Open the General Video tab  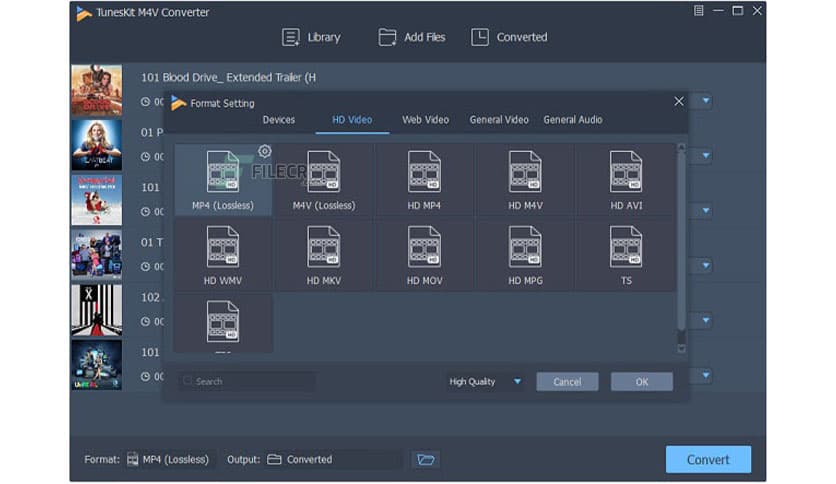tap(499, 120)
